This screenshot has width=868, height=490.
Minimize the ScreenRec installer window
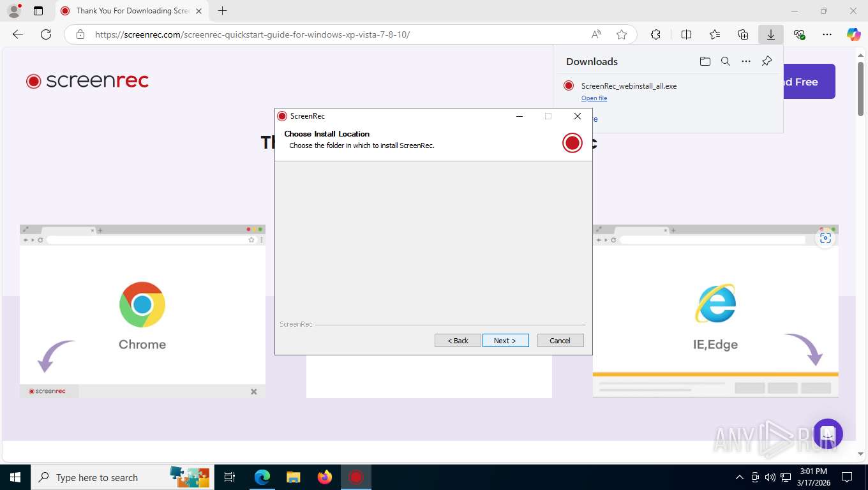[x=520, y=116]
